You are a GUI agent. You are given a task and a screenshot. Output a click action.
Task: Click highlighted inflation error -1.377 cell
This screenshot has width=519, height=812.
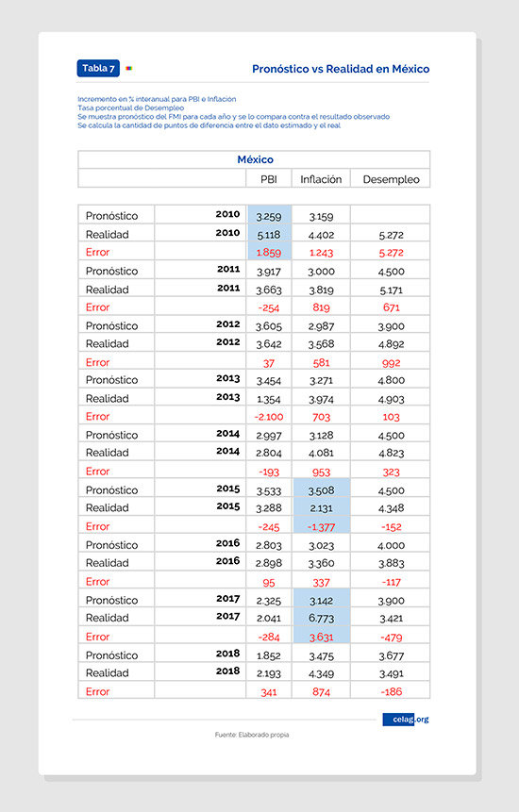[x=321, y=525]
